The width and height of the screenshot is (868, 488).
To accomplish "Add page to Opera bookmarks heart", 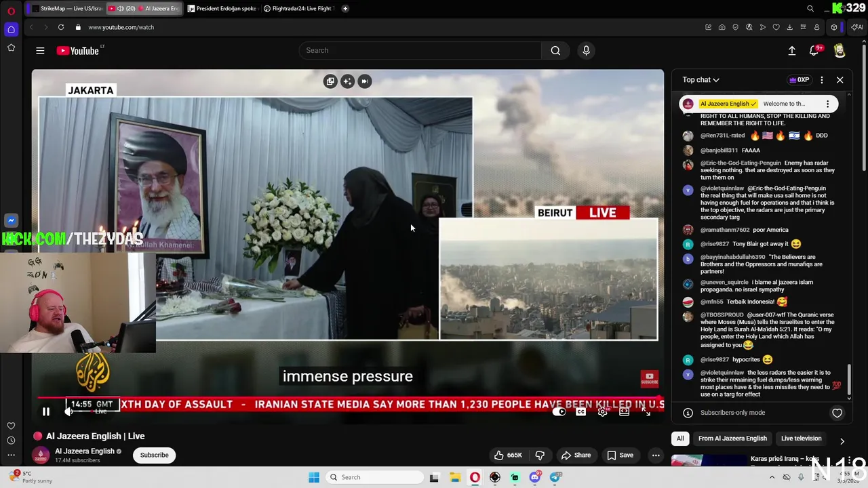I will coord(776,27).
